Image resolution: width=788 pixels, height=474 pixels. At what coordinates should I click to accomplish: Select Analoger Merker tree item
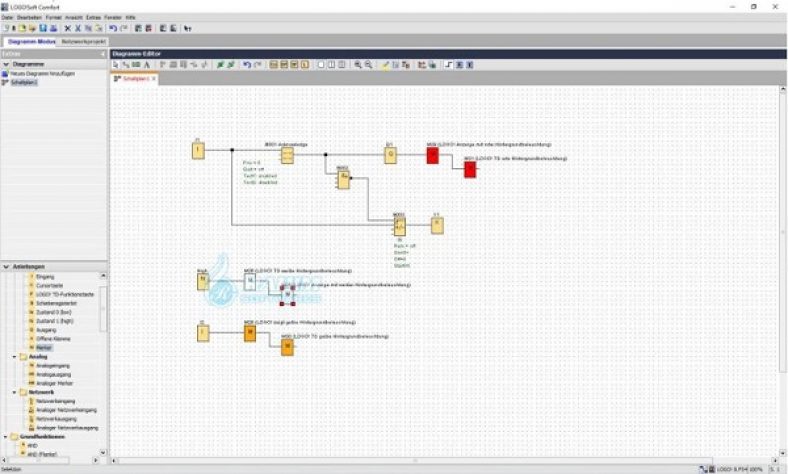54,384
